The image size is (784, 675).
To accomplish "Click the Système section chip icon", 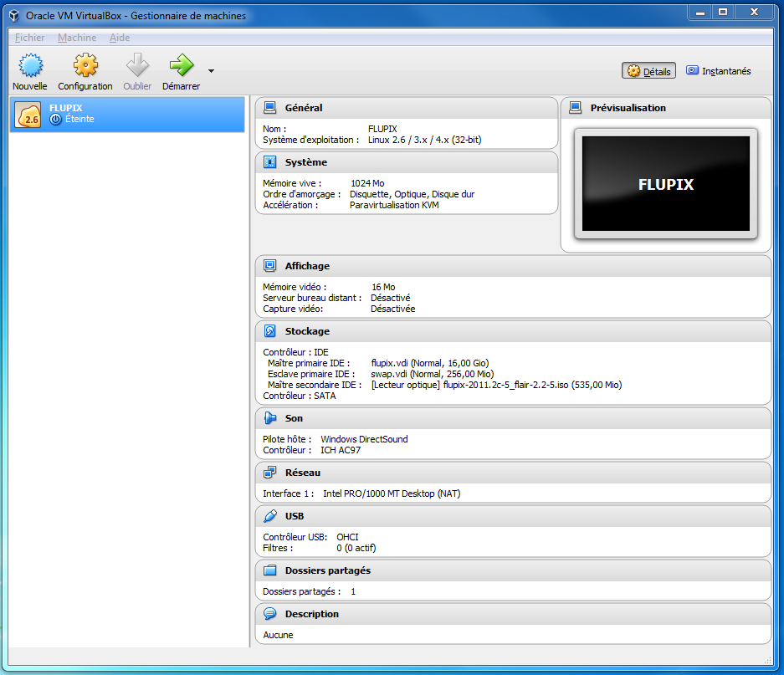I will click(x=270, y=162).
